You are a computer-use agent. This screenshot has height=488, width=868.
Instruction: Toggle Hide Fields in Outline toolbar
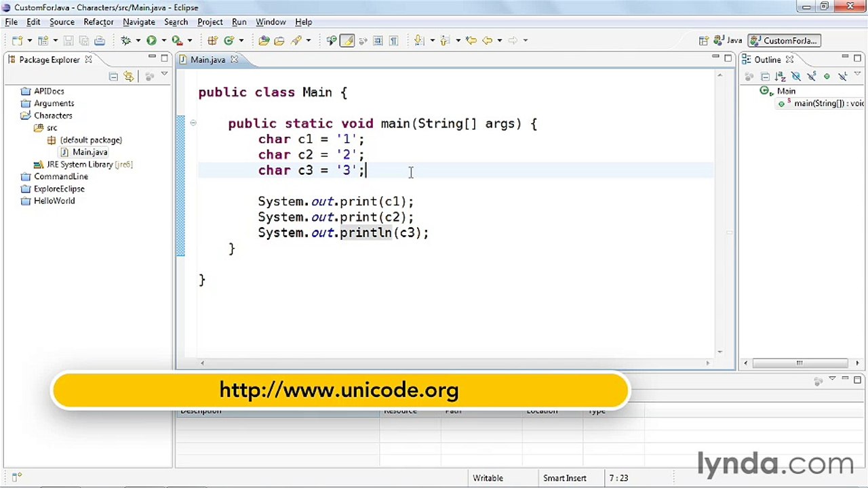tap(797, 76)
